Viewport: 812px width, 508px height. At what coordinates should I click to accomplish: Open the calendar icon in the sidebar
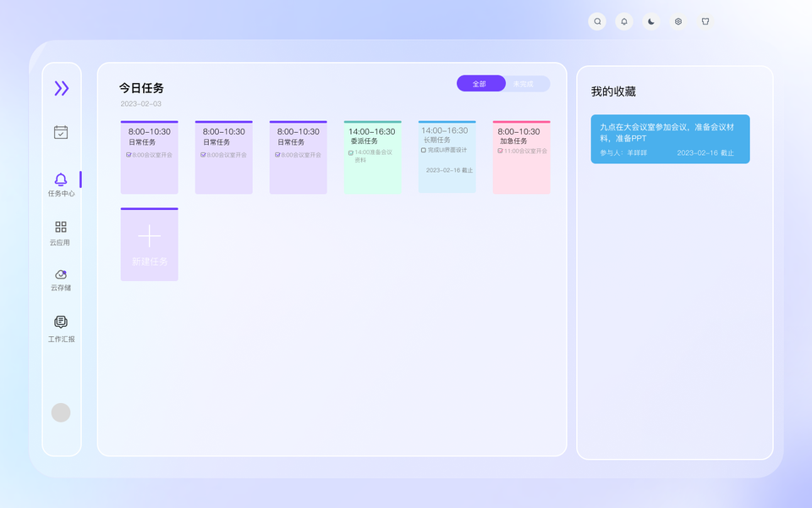click(x=61, y=132)
